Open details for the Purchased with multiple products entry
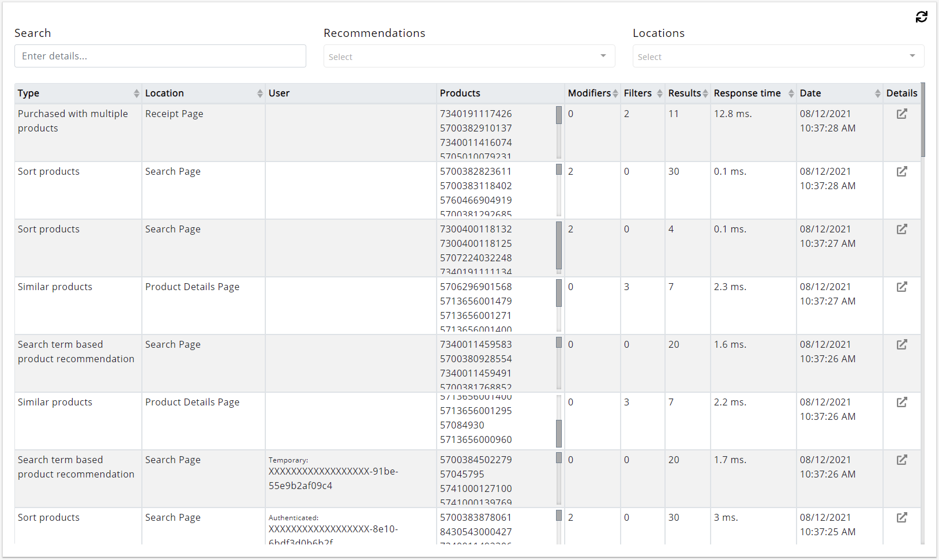 pos(902,114)
